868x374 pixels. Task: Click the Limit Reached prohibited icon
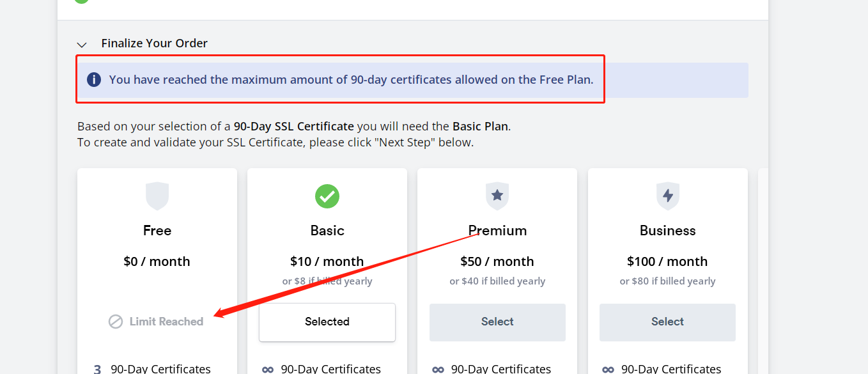tap(116, 322)
